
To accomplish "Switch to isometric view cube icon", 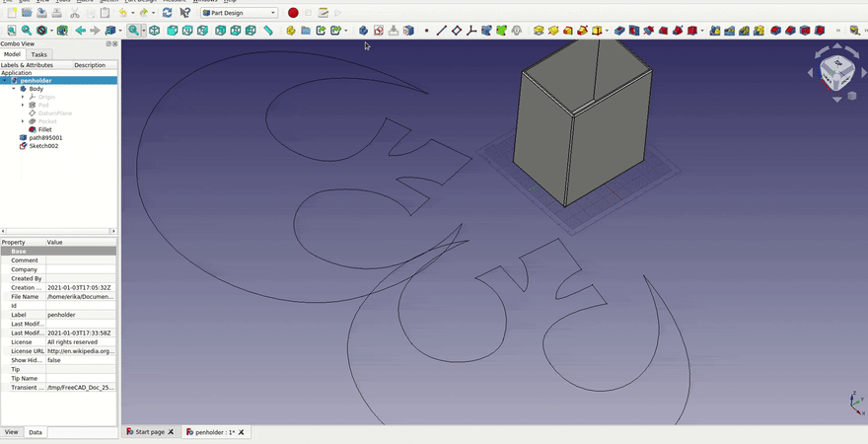I will pos(155,31).
